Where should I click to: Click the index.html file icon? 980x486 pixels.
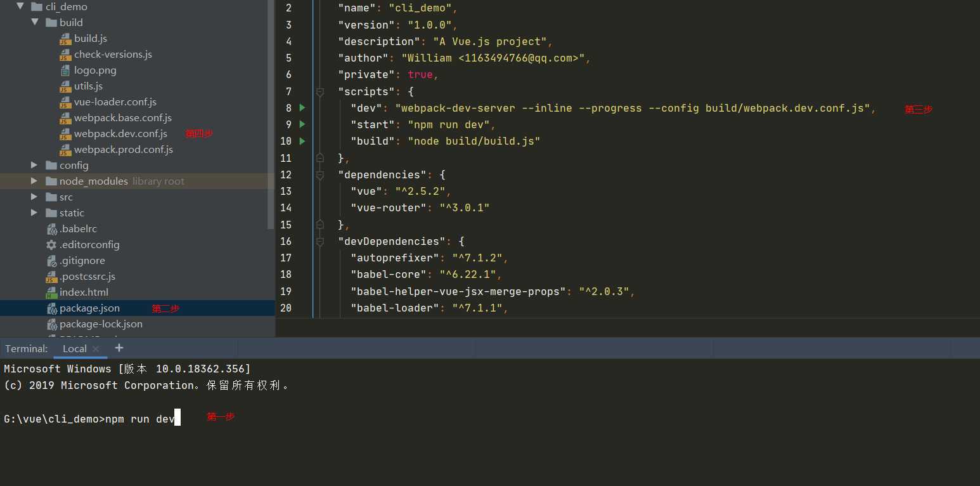click(51, 292)
